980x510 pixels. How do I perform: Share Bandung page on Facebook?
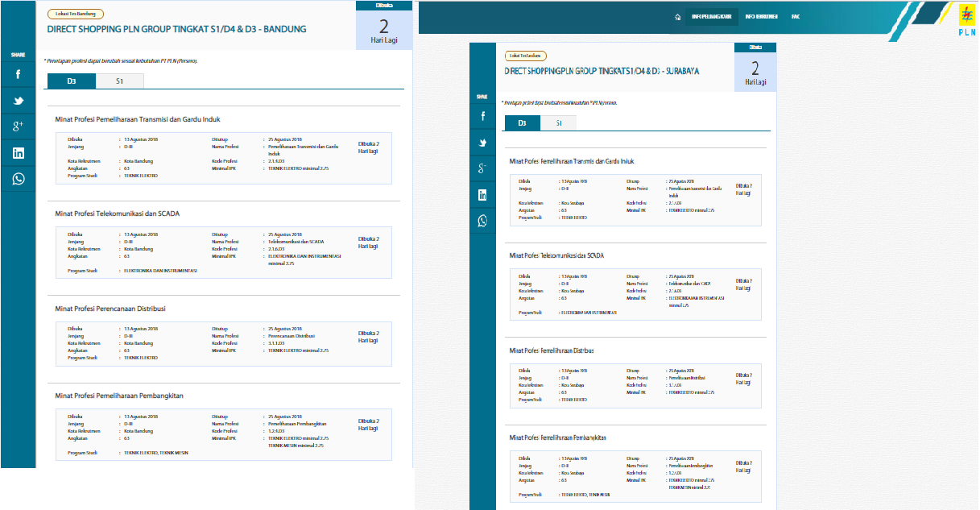(x=18, y=74)
